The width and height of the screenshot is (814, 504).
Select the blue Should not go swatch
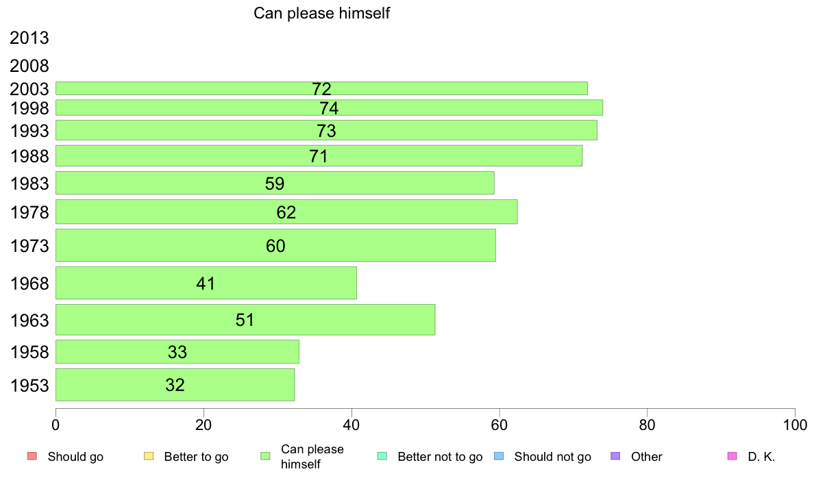(x=499, y=456)
